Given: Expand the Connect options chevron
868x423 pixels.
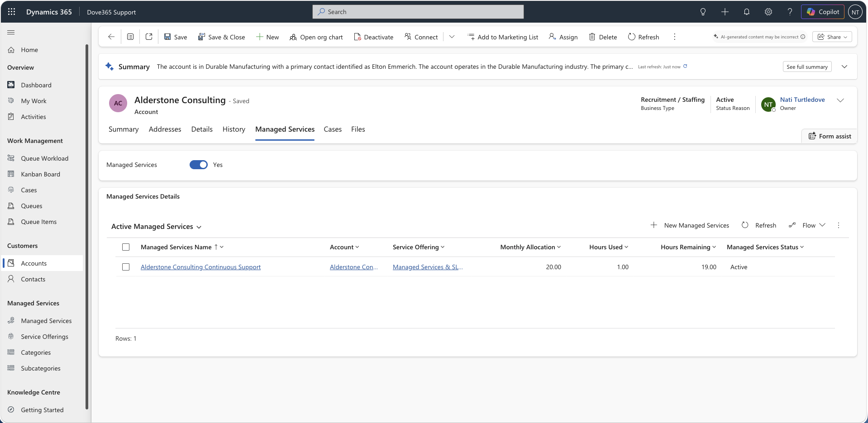Looking at the screenshot, I should [x=452, y=37].
